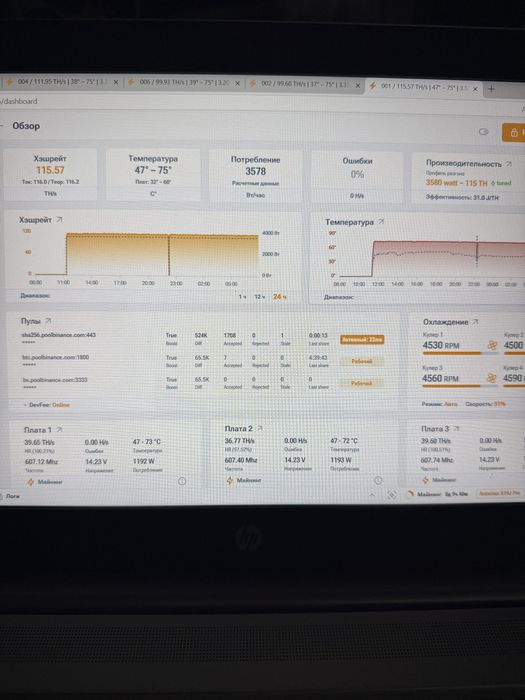Image resolution: width=525 pixels, height=700 pixels.
Task: Click the Майнинг lightning icon on Плата 2
Action: [230, 480]
